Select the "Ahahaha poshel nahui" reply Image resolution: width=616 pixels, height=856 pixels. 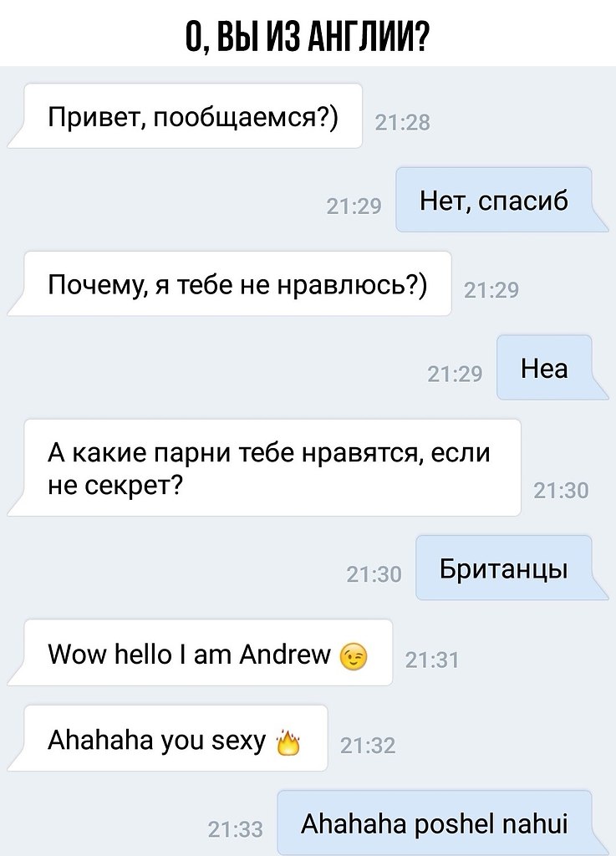(435, 823)
